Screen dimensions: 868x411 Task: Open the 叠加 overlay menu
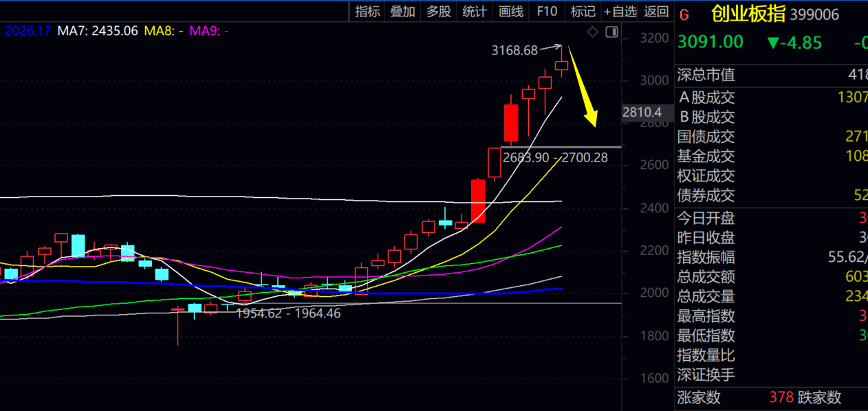[x=402, y=11]
